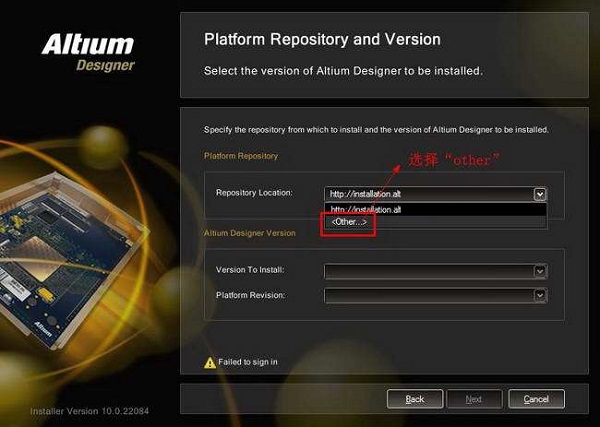The height and width of the screenshot is (427, 600).
Task: Open the Repository Location dropdown arrow
Action: point(540,194)
